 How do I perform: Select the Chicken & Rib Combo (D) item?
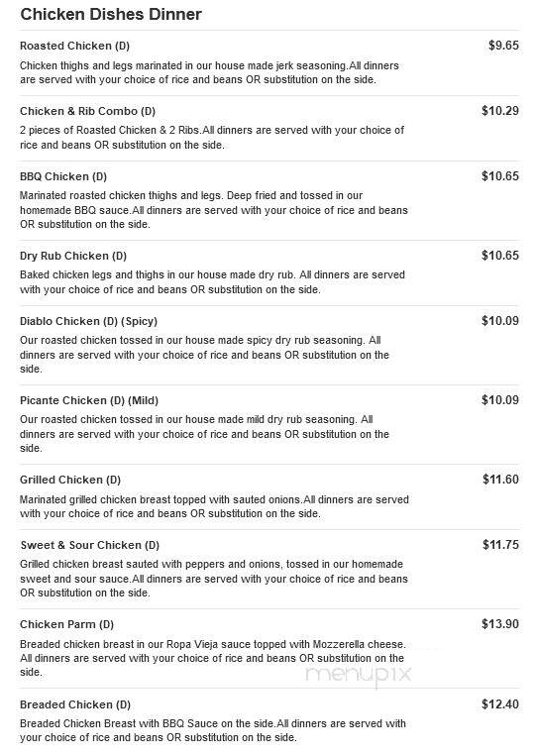click(88, 111)
